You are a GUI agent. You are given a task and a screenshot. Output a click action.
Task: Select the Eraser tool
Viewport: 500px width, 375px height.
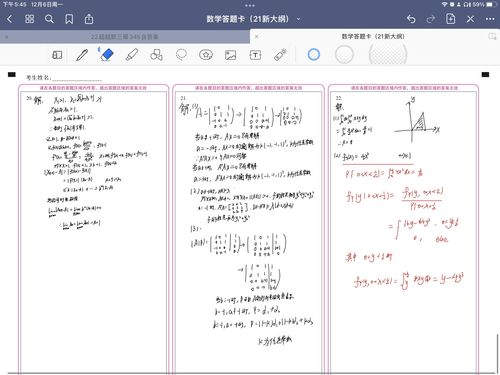(x=107, y=54)
